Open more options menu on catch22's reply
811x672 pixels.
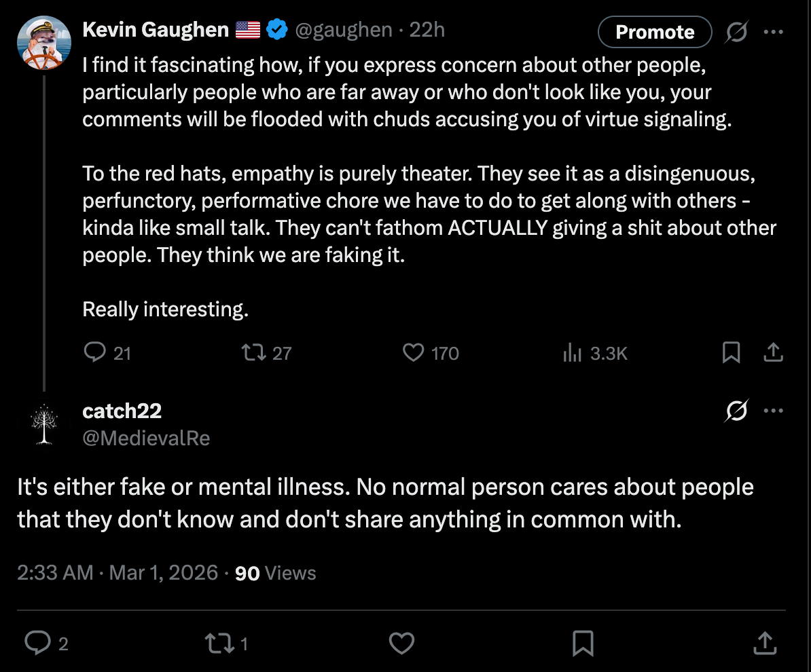(x=774, y=411)
